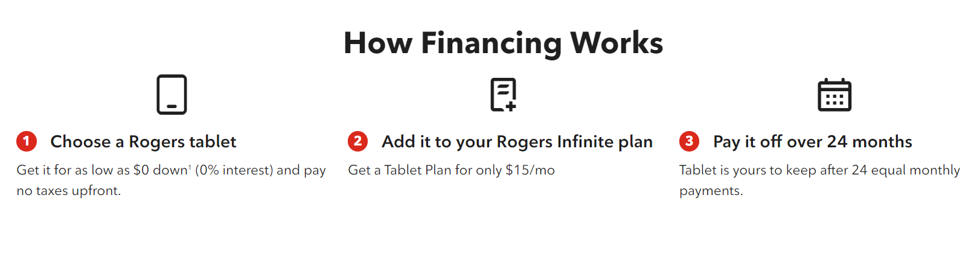980x259 pixels.
Task: Click the "$15/mo" price text
Action: tap(530, 170)
